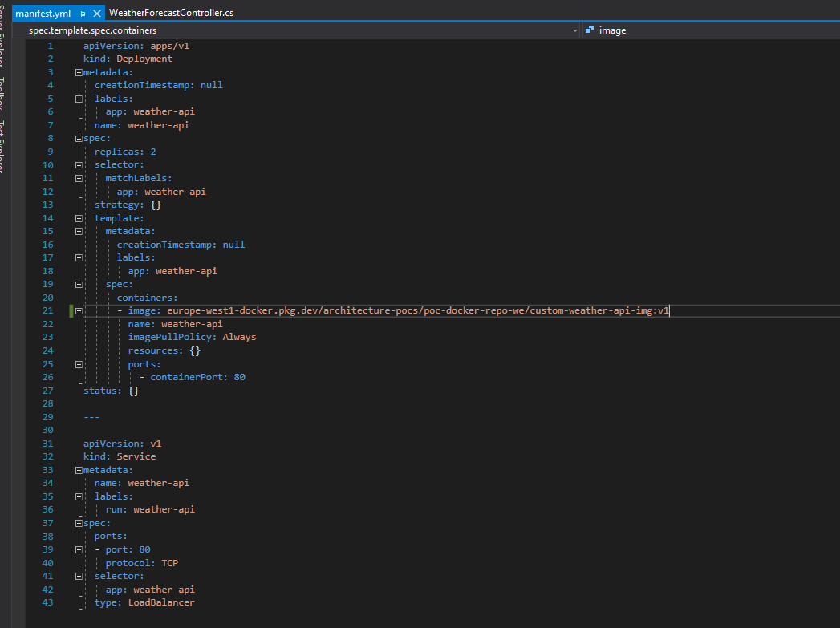Collapse the Service metadata section
The height and width of the screenshot is (628, 840).
point(77,469)
